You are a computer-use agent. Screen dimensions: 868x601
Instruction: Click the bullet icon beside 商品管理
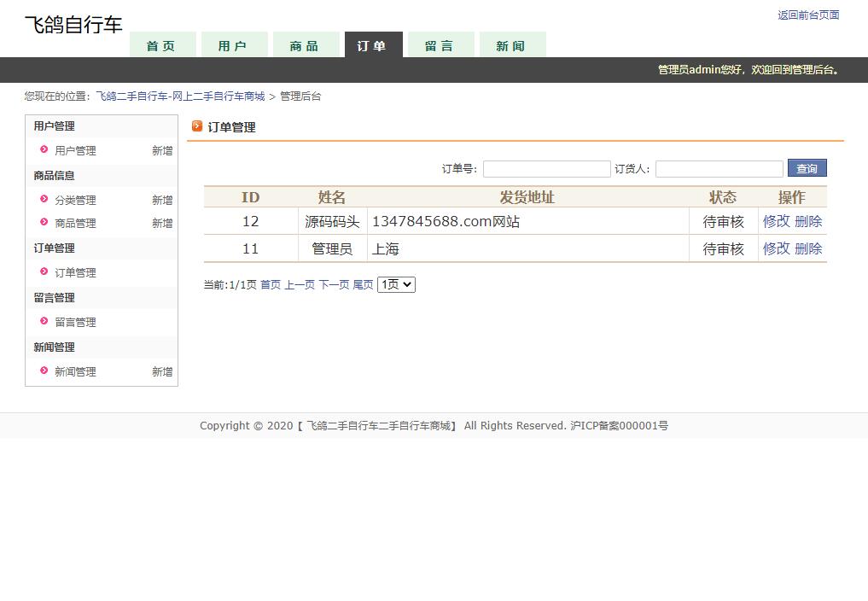click(x=44, y=223)
